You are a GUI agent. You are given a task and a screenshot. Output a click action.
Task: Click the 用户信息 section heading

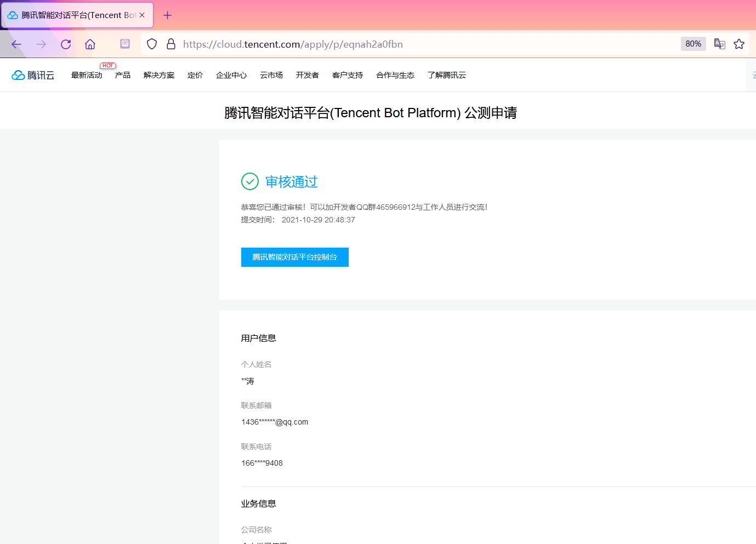[259, 338]
